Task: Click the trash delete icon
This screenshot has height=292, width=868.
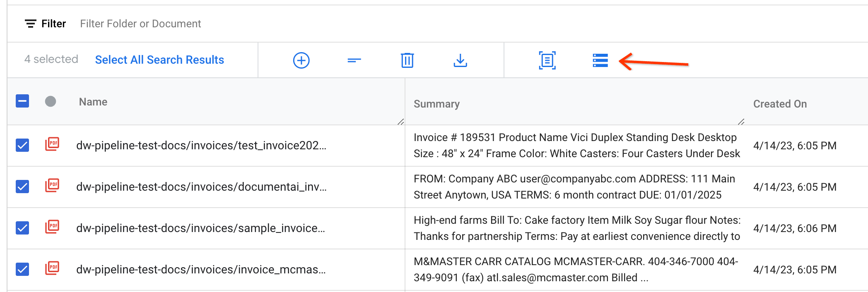Action: pyautogui.click(x=407, y=60)
